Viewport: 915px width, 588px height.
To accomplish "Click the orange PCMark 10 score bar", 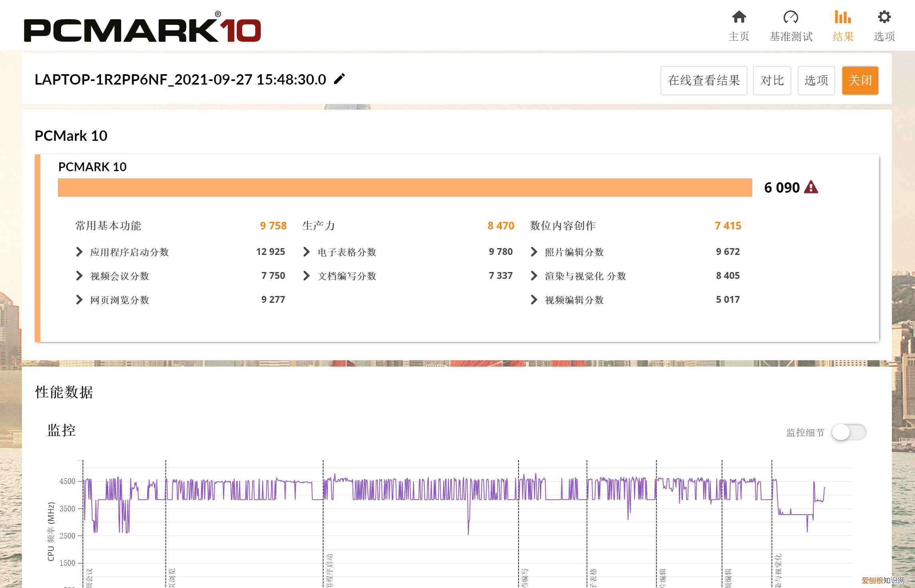I will pyautogui.click(x=404, y=187).
